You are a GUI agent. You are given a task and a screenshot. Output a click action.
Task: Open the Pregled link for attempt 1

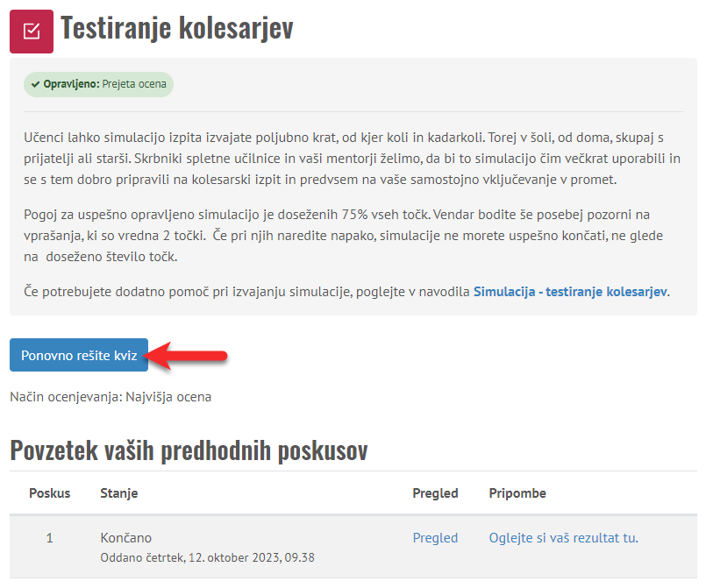(435, 537)
